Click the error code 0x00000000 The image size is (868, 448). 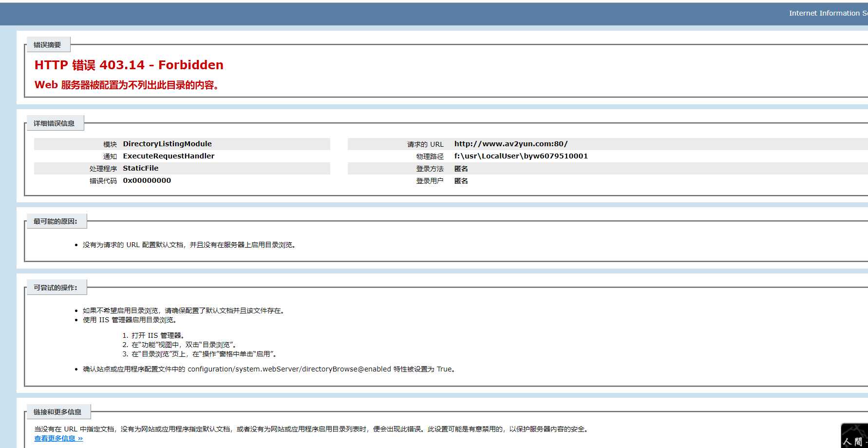pos(147,180)
